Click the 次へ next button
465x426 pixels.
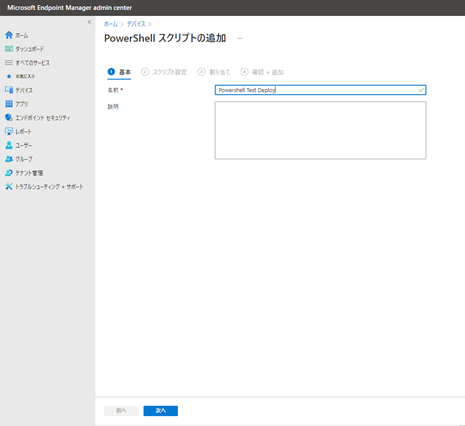161,411
